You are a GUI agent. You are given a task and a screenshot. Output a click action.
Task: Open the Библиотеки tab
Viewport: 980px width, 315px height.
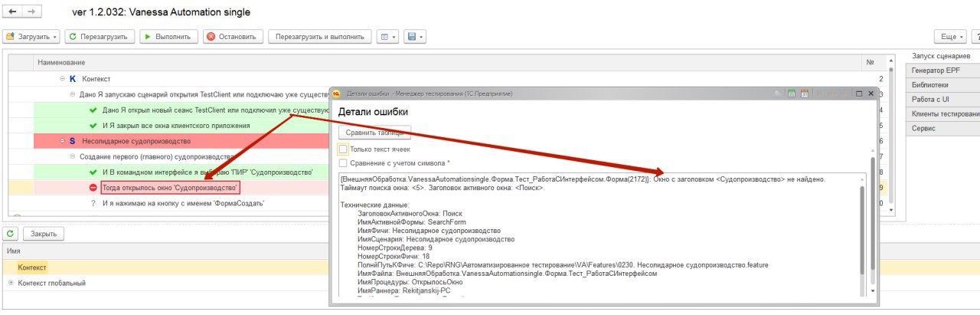coord(942,85)
